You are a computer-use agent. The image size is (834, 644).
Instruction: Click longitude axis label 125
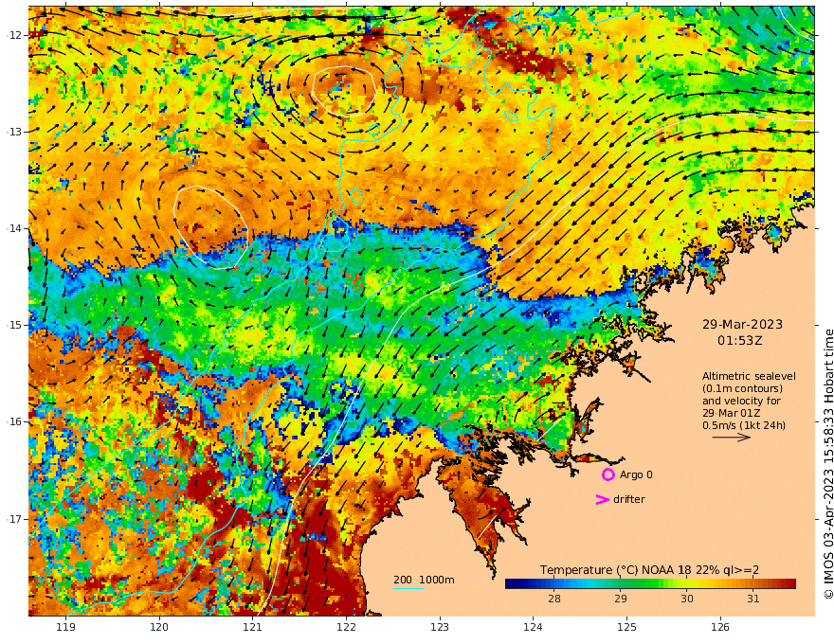click(x=627, y=627)
